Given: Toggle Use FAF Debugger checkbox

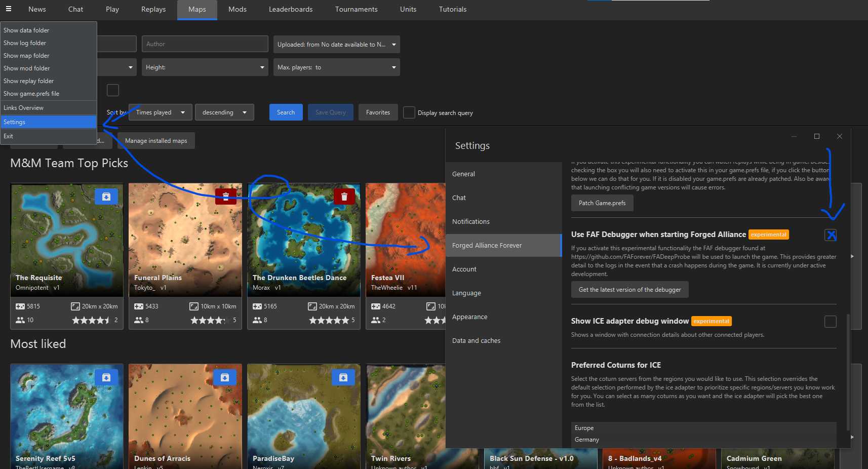Looking at the screenshot, I should [831, 235].
